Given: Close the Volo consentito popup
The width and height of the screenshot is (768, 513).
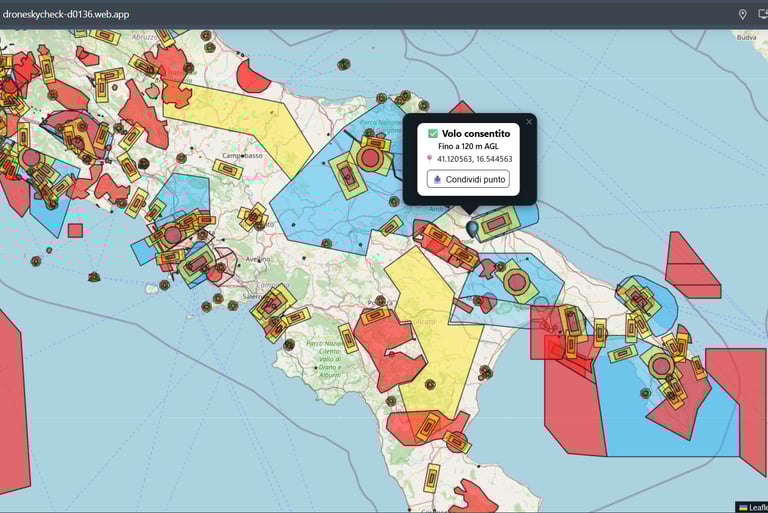Looking at the screenshot, I should [529, 122].
